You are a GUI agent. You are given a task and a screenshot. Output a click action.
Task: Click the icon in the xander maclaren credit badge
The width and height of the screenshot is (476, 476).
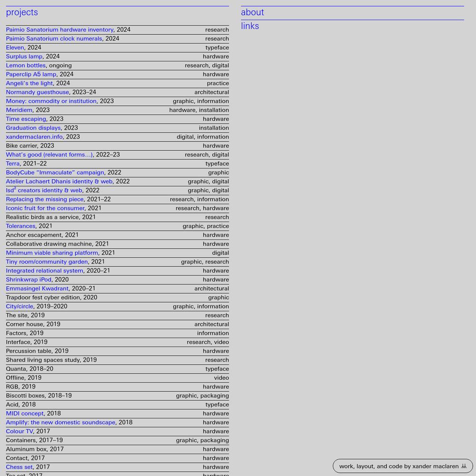(x=464, y=466)
